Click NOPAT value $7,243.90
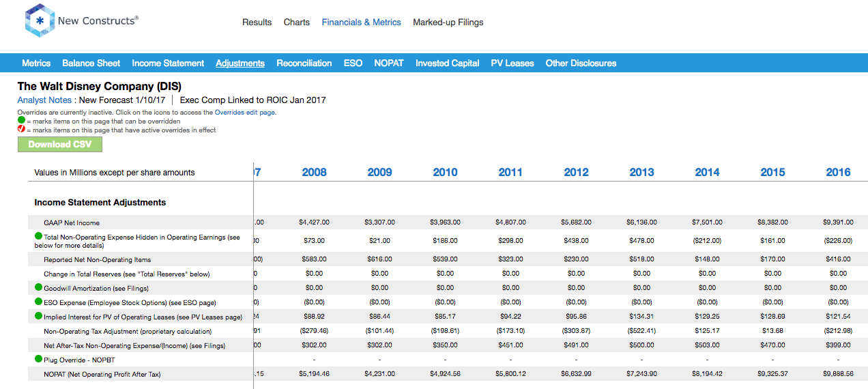This screenshot has height=389, width=868. point(641,374)
